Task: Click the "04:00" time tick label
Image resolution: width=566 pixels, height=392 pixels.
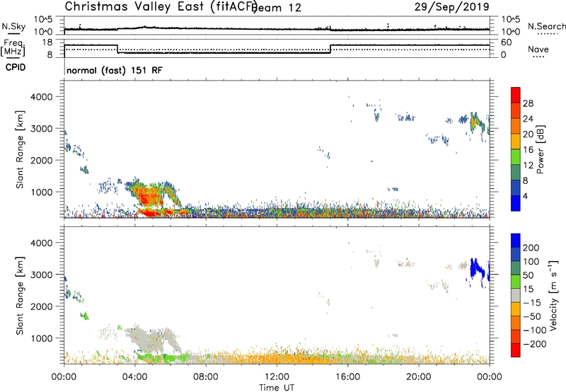Action: (x=135, y=377)
